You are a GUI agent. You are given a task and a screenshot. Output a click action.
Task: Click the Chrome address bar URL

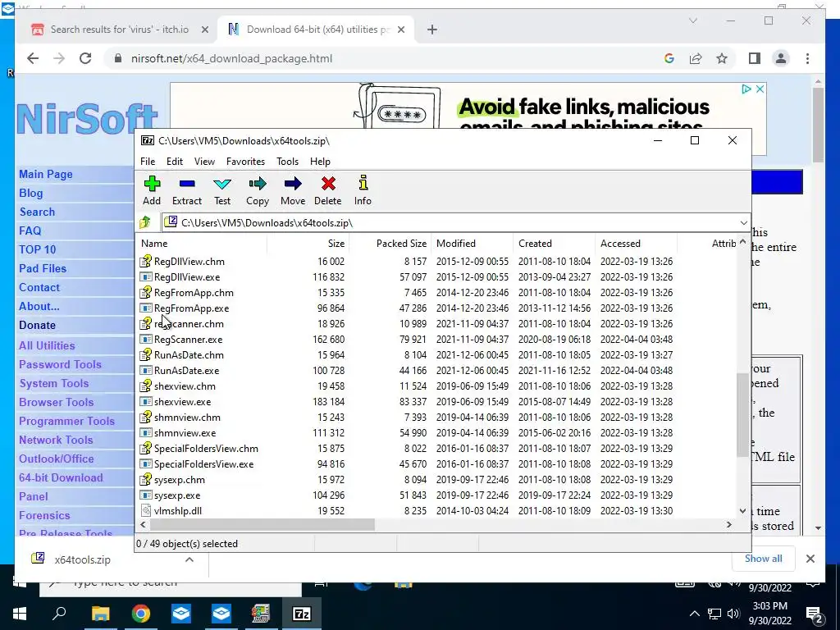[231, 58]
